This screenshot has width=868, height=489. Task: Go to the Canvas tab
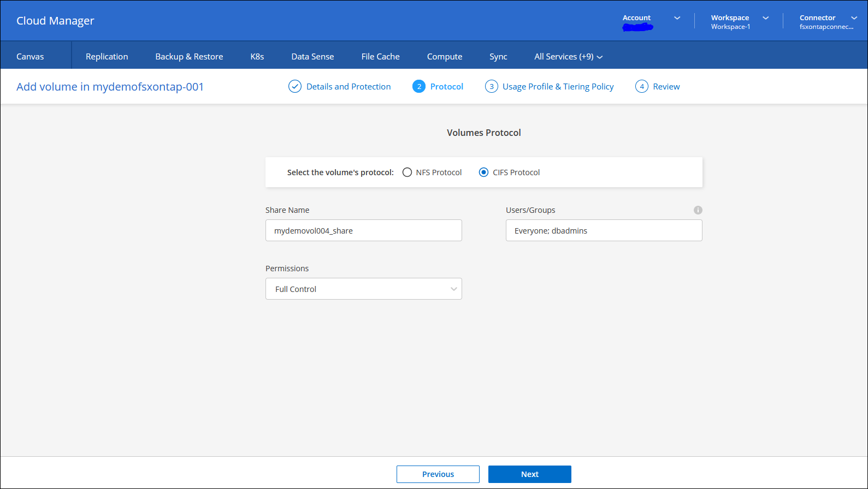(x=30, y=57)
